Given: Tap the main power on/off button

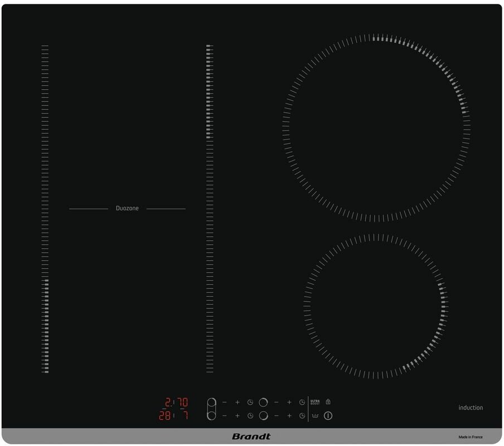Looking at the screenshot, I should (328, 416).
